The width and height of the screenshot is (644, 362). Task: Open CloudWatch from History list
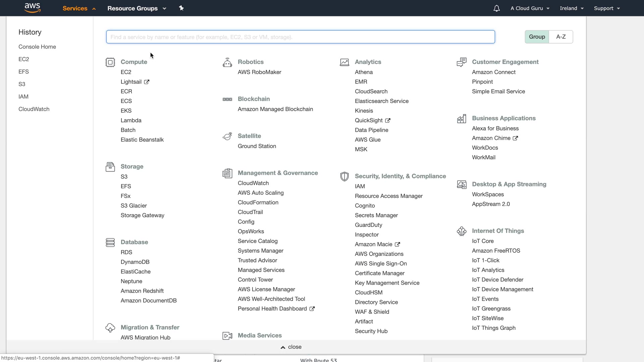[x=34, y=109]
